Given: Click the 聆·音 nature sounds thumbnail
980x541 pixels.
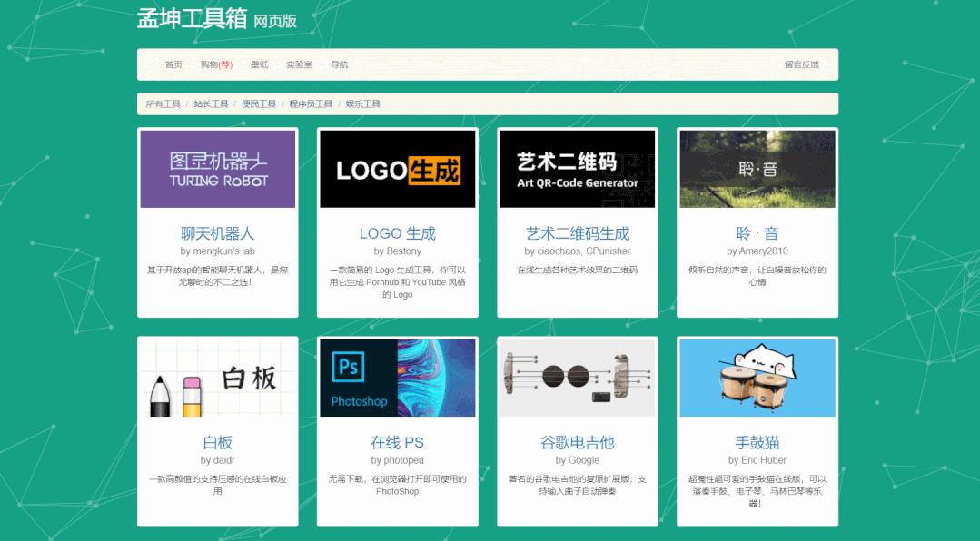Looking at the screenshot, I should (757, 168).
